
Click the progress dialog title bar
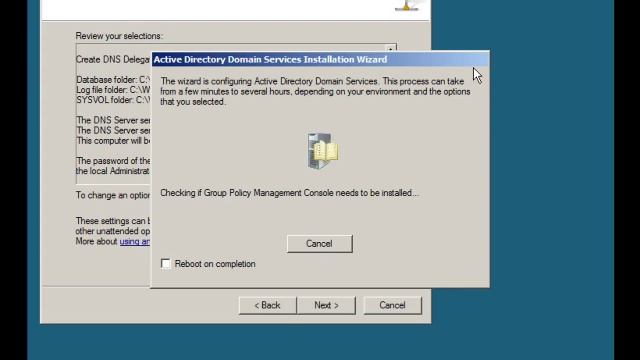320,60
